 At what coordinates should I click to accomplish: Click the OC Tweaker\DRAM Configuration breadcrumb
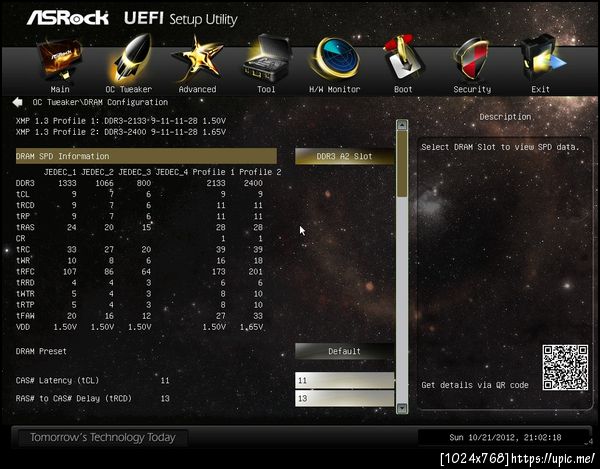(100, 102)
